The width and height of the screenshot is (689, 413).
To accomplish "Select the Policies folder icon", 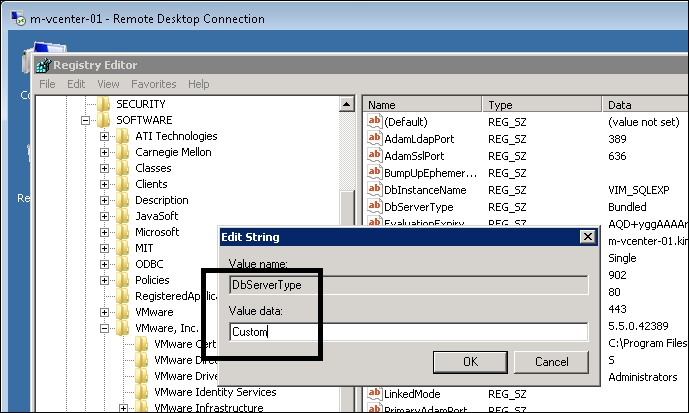I will (123, 280).
